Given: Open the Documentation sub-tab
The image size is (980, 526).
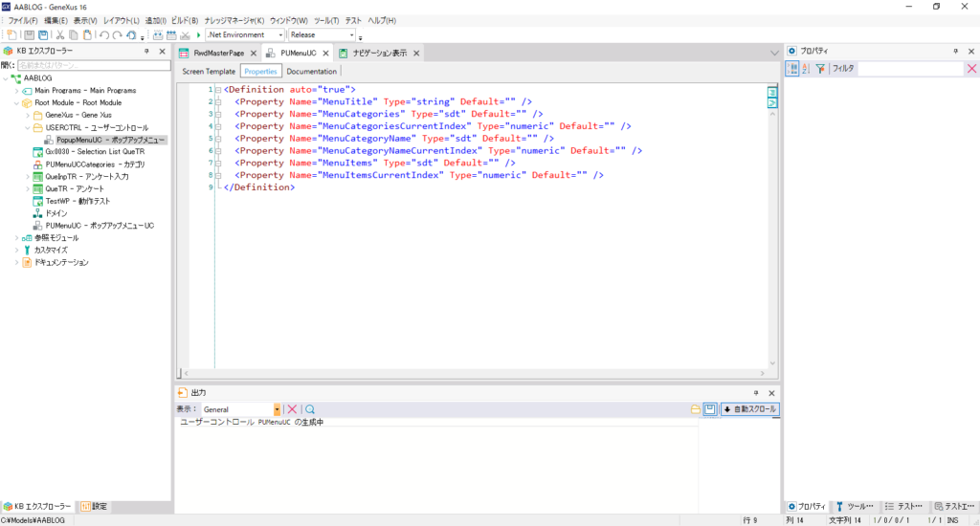Looking at the screenshot, I should [311, 71].
